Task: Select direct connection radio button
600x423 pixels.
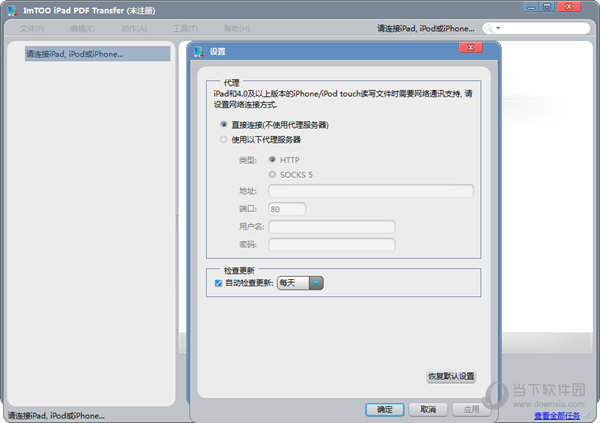Action: 223,124
